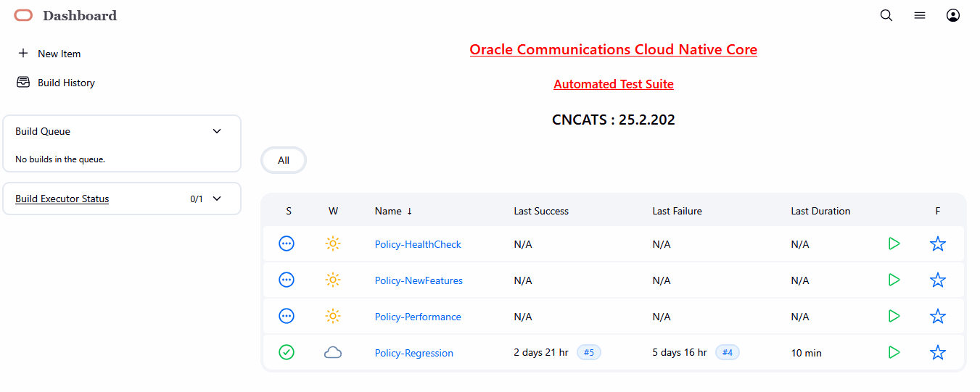Click the Dashboard breadcrumb title
980x392 pixels.
coord(80,15)
